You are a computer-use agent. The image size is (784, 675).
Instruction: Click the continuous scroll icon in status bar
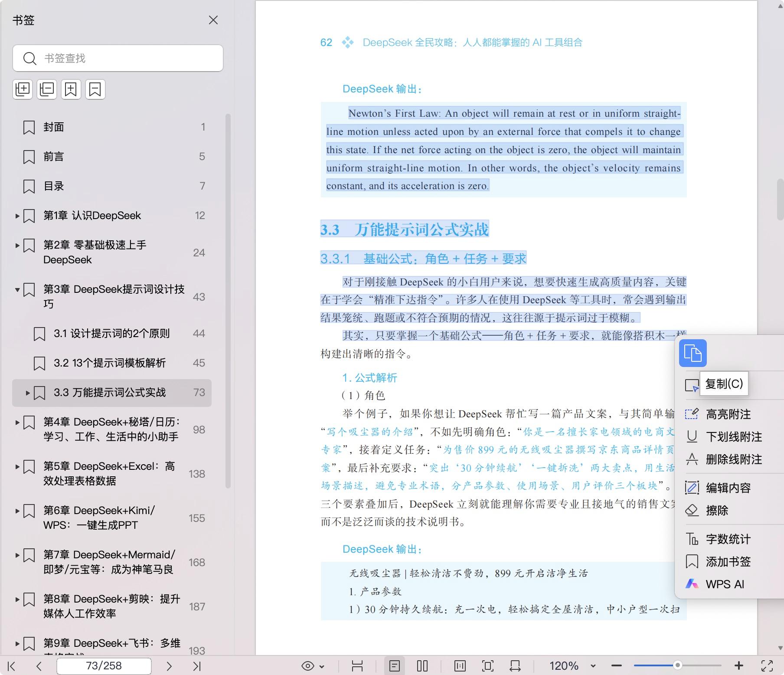pyautogui.click(x=357, y=666)
